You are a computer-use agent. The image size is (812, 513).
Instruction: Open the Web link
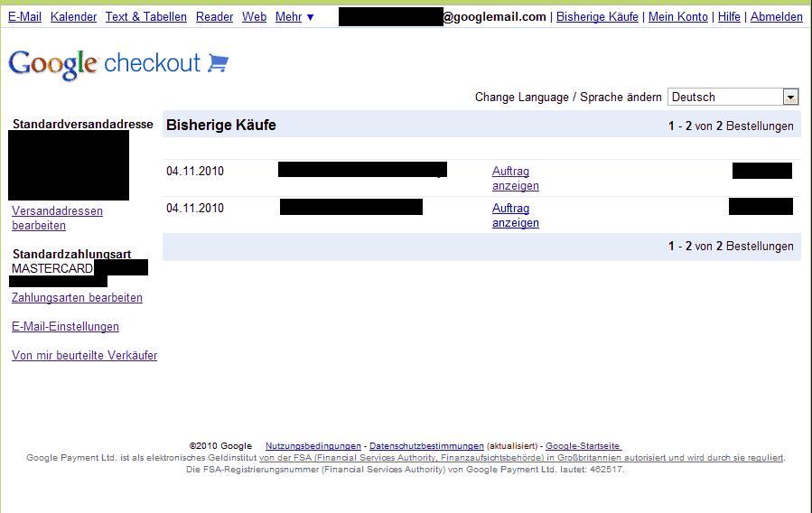255,16
